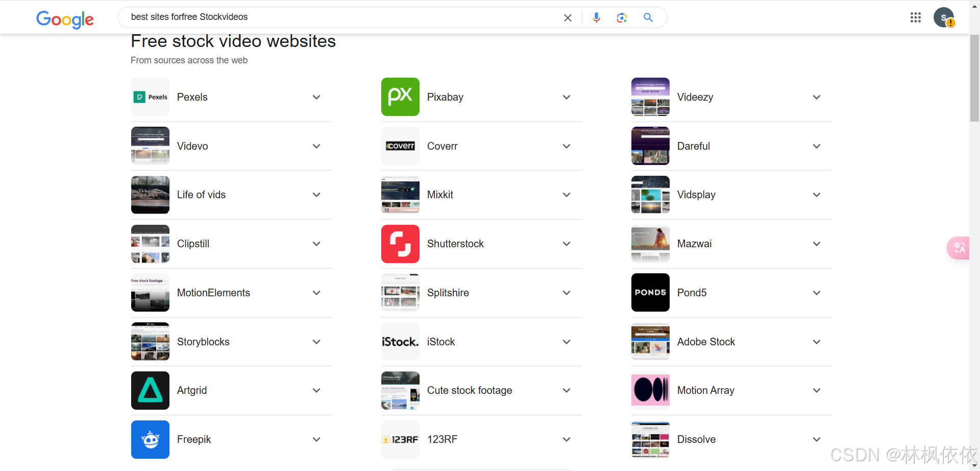Click the black Pond5 logo

pos(650,293)
